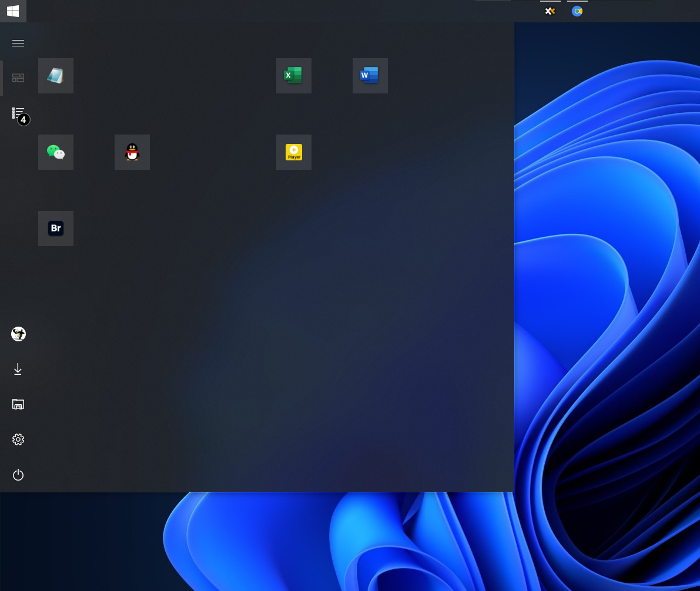Open the QQ penguin tile
The width and height of the screenshot is (700, 591).
click(x=132, y=152)
